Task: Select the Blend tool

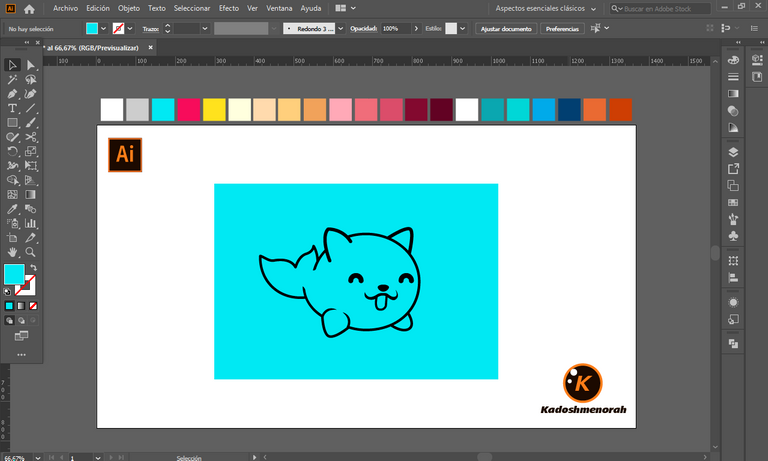Action: click(30, 209)
